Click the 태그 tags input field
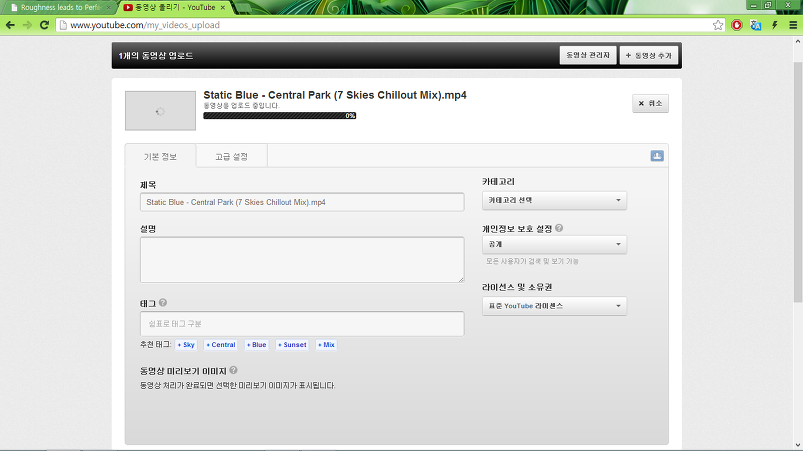The image size is (803, 451). point(302,324)
